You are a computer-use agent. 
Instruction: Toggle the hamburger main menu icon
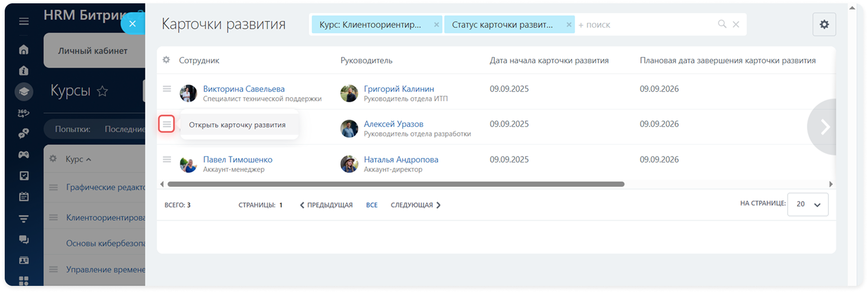pos(24,21)
